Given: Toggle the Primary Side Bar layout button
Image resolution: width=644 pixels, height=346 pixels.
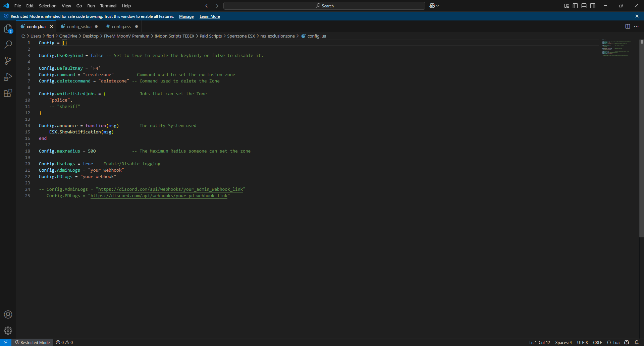Looking at the screenshot, I should (x=575, y=6).
